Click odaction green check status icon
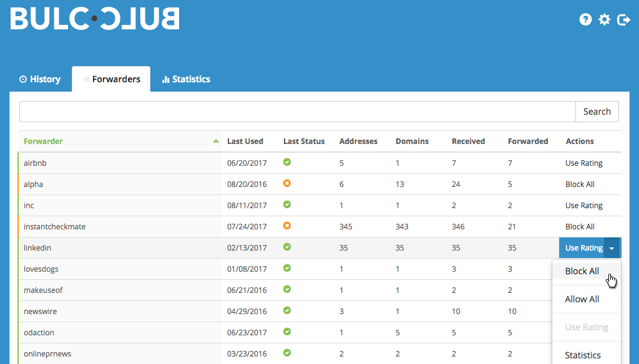This screenshot has height=364, width=639. click(287, 332)
